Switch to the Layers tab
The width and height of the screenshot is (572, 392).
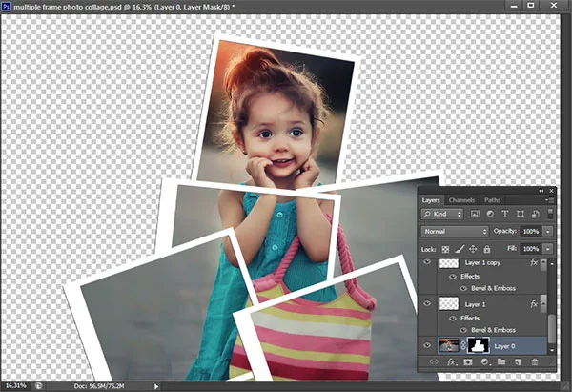tap(431, 200)
